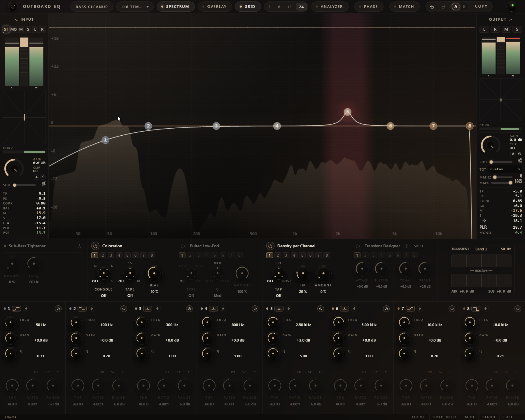Click band 5 frequency knob

pos(273,322)
